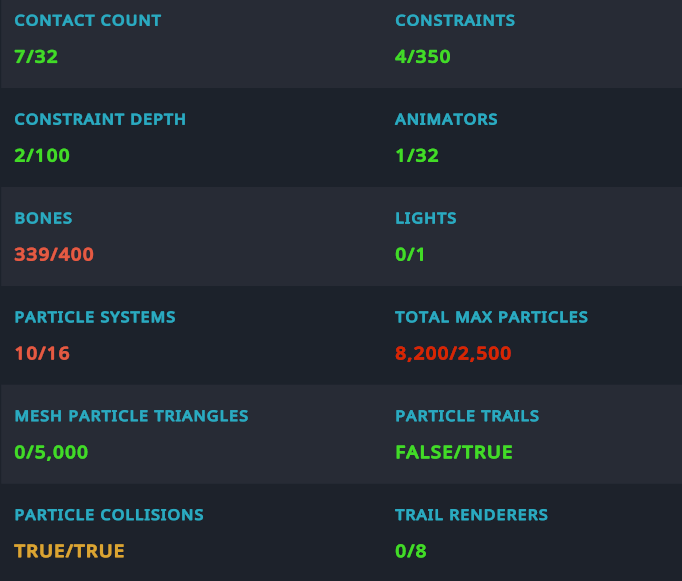Click the Lights stat label
The width and height of the screenshot is (682, 581).
click(x=426, y=218)
